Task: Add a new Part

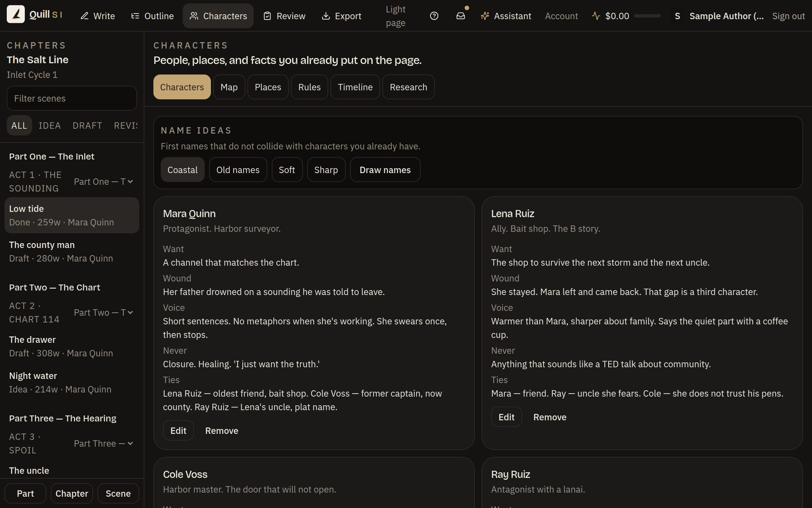Action: pos(25,493)
